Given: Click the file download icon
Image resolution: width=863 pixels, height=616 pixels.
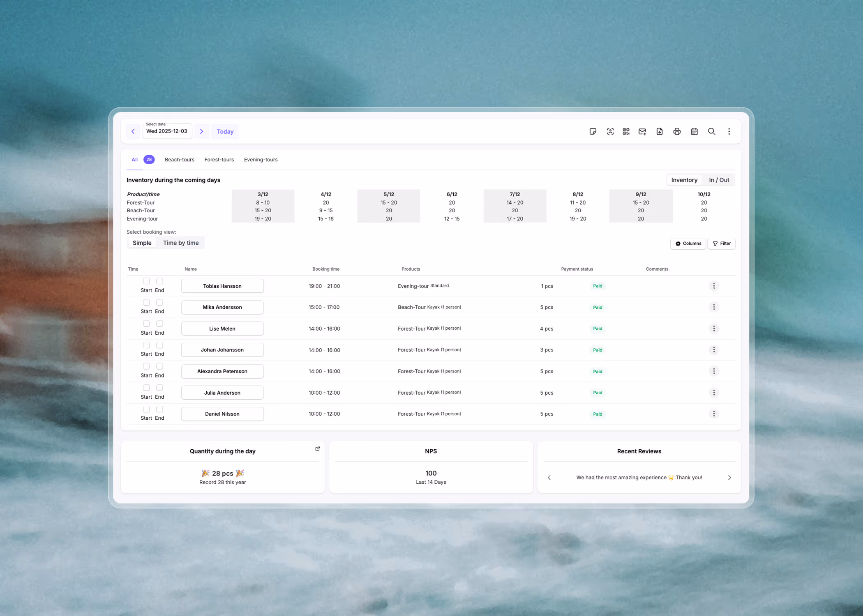Looking at the screenshot, I should click(660, 131).
